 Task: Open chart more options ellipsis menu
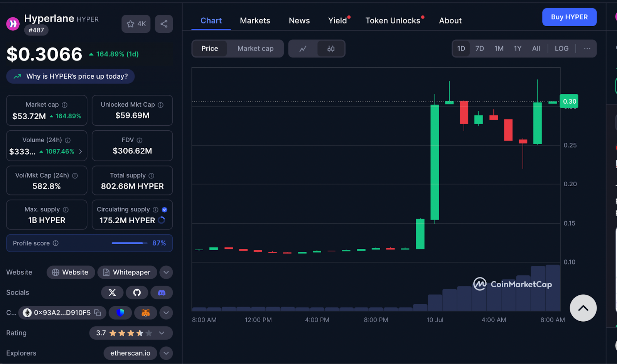pyautogui.click(x=587, y=49)
